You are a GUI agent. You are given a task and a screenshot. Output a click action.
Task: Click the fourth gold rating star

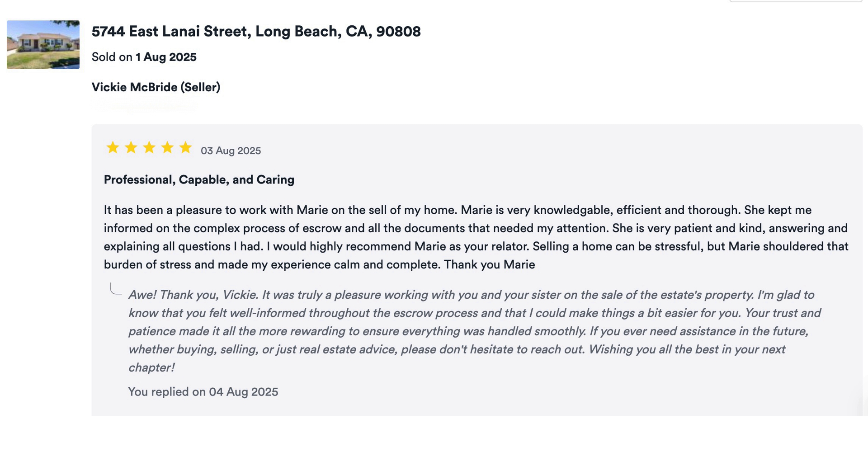click(167, 148)
